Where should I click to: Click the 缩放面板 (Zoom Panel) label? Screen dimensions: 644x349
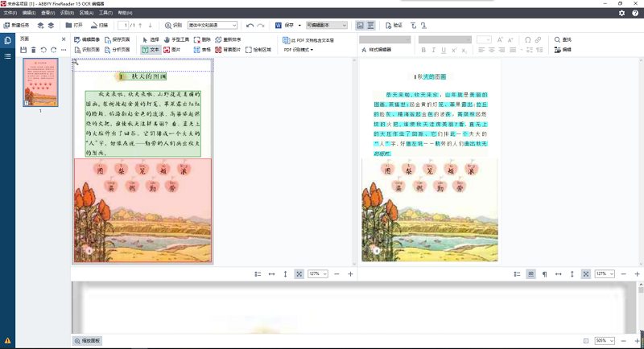coord(88,341)
